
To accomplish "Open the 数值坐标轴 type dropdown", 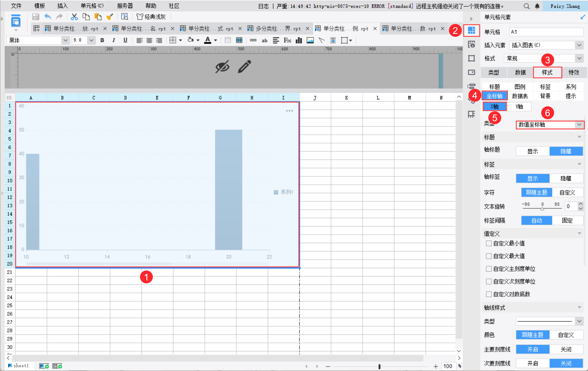I will 579,125.
